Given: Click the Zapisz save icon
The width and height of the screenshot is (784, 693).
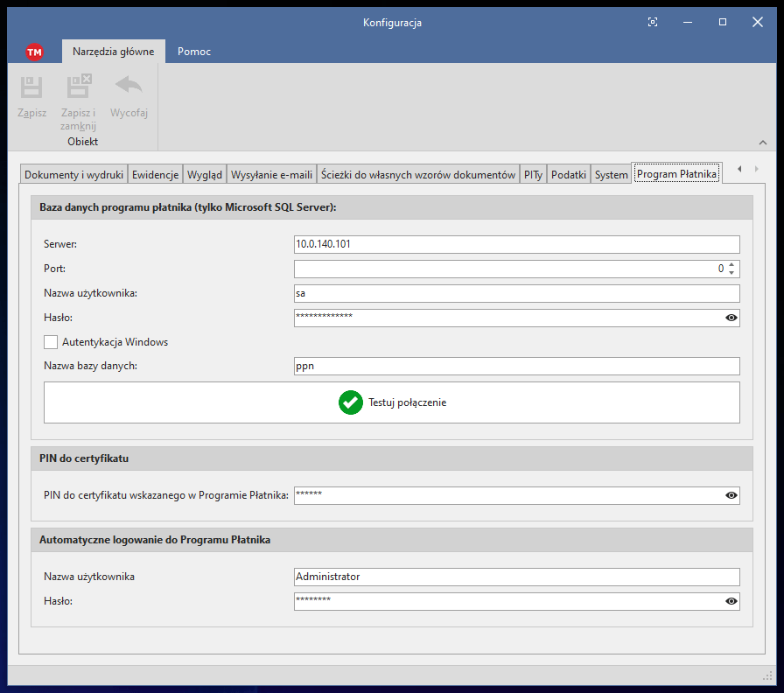Looking at the screenshot, I should click(32, 87).
